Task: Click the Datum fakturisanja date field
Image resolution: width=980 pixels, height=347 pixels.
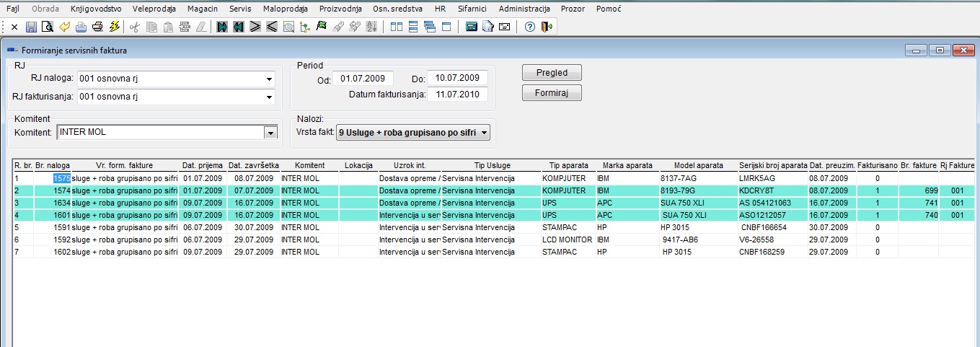Action: click(x=457, y=95)
